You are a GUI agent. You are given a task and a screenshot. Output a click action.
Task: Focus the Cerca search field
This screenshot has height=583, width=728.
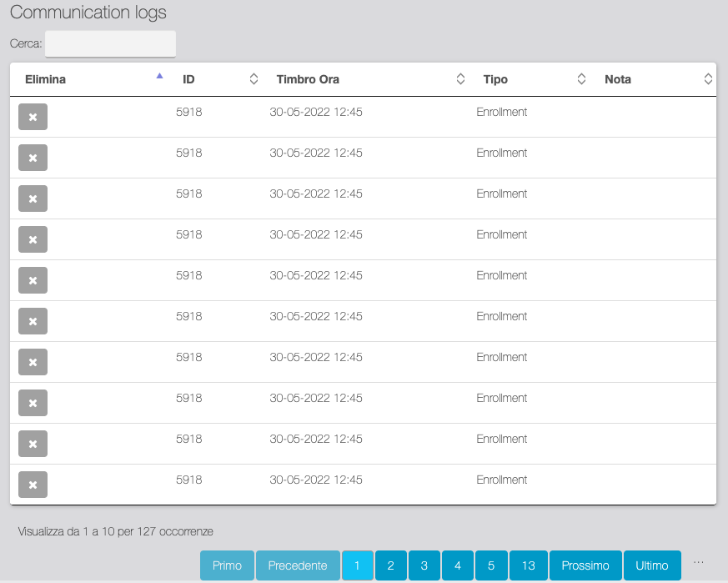(110, 44)
